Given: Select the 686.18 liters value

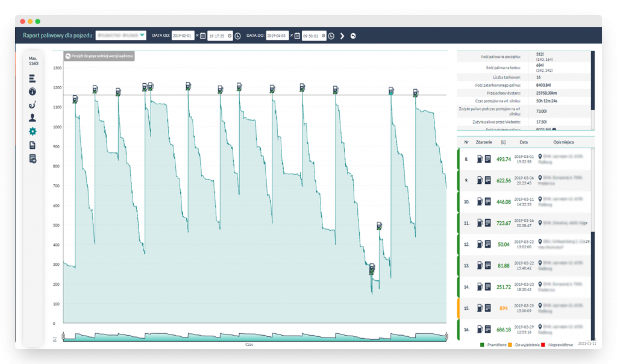Looking at the screenshot, I should pyautogui.click(x=503, y=330).
